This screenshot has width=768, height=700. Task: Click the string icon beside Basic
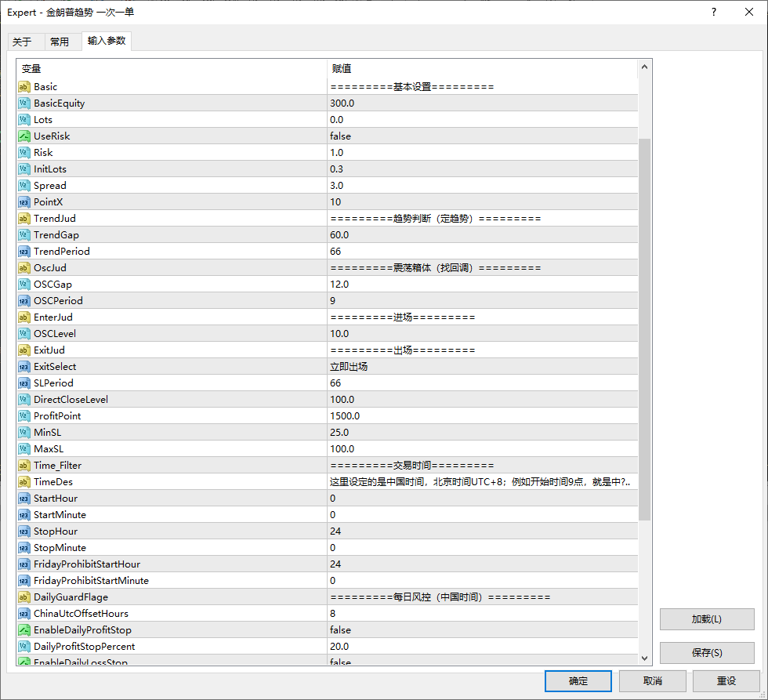[24, 87]
